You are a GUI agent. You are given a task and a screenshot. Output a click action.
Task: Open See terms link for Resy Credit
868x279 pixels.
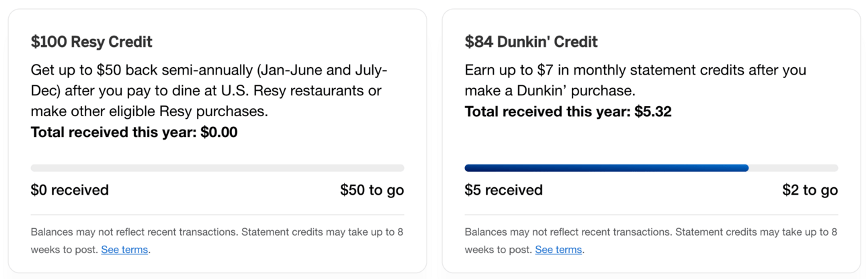(x=124, y=250)
